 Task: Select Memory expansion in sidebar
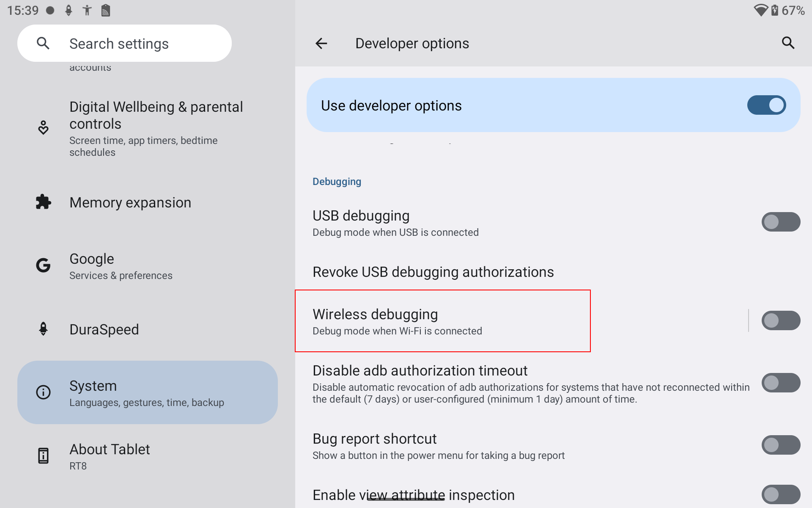pos(130,203)
